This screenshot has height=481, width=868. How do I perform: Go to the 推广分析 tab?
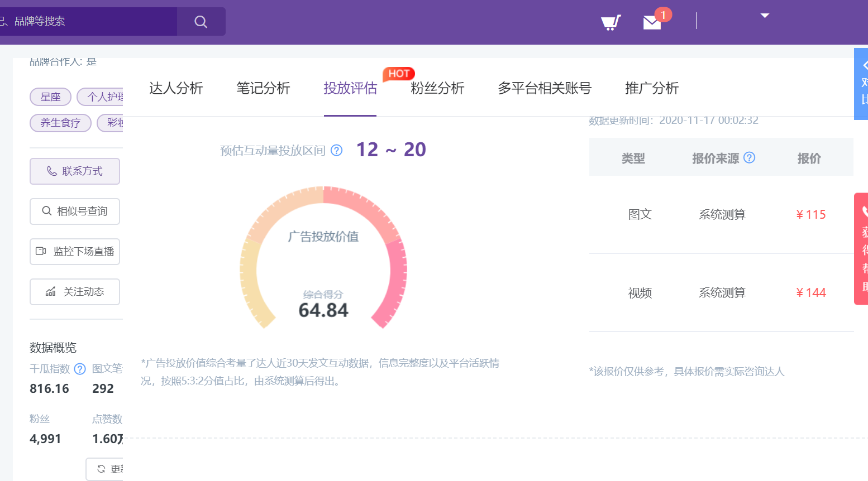[652, 88]
